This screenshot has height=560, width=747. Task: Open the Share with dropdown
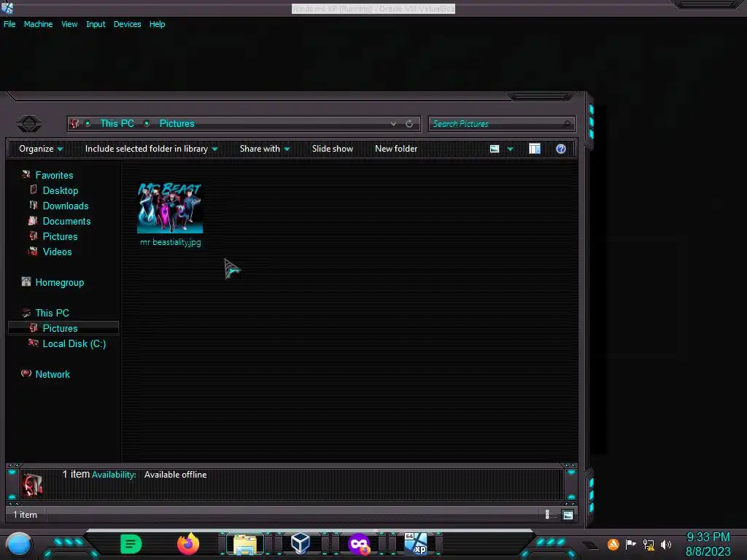click(x=265, y=149)
